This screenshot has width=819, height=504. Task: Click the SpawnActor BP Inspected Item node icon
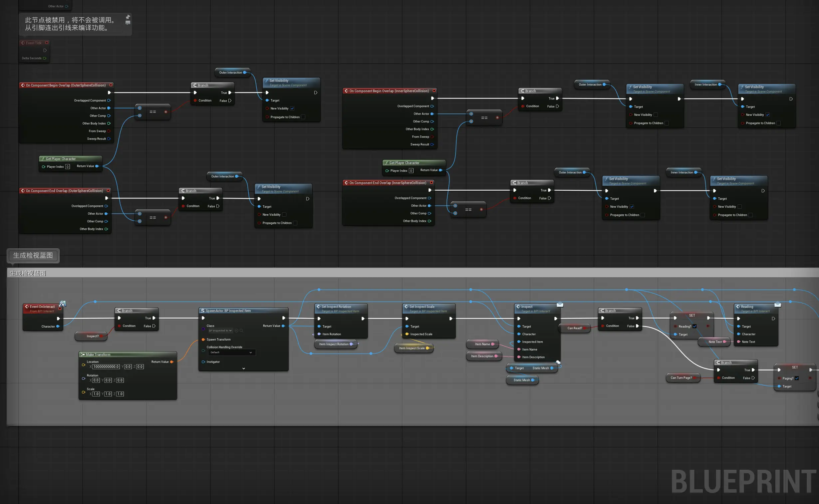[203, 311]
